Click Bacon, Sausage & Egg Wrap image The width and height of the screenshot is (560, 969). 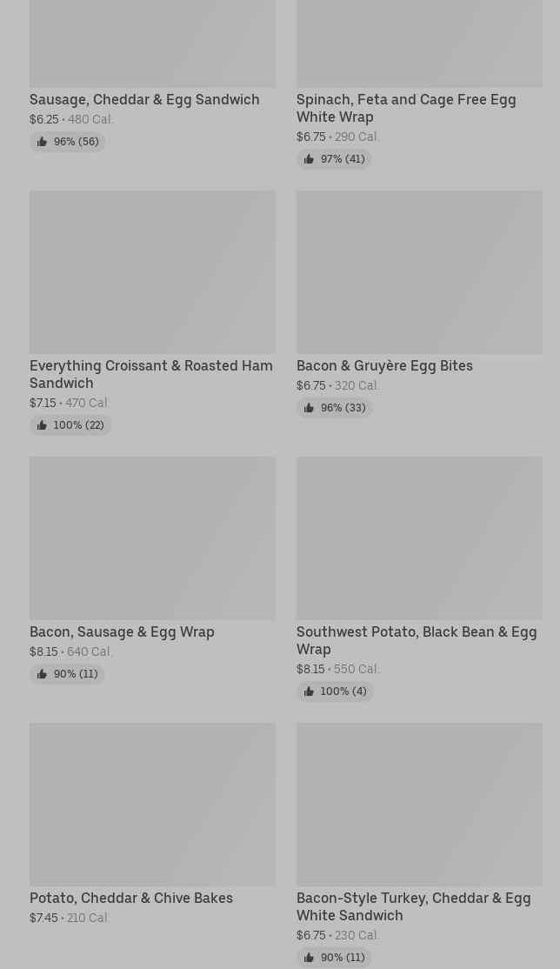[x=152, y=538]
